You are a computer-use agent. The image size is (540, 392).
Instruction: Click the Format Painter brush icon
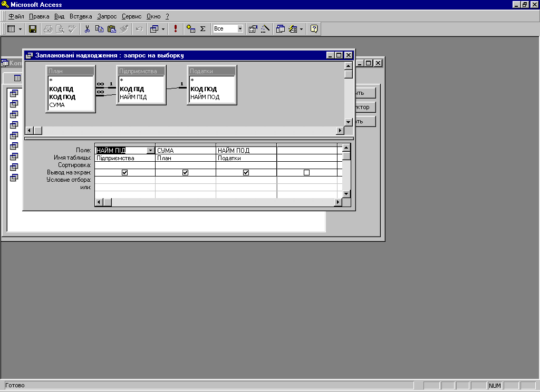point(124,29)
